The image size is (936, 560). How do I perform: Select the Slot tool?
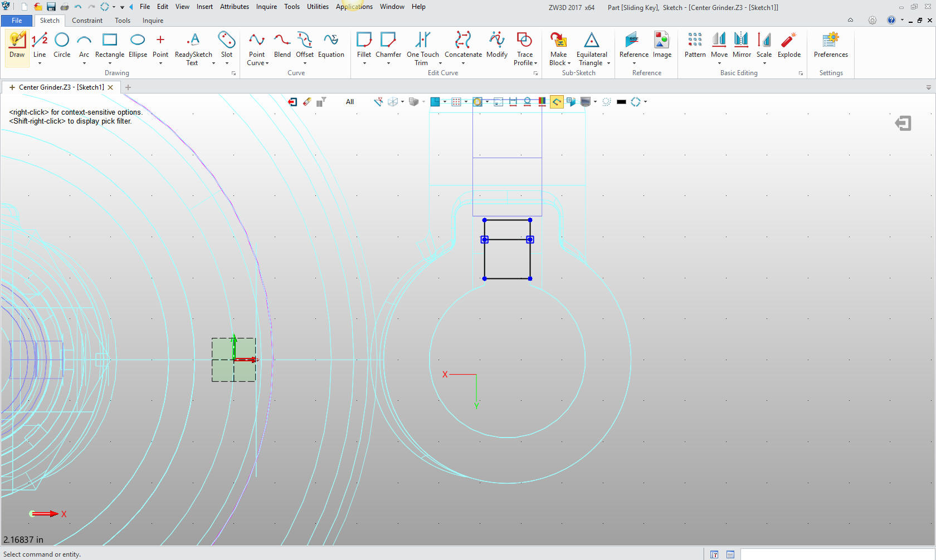227,45
